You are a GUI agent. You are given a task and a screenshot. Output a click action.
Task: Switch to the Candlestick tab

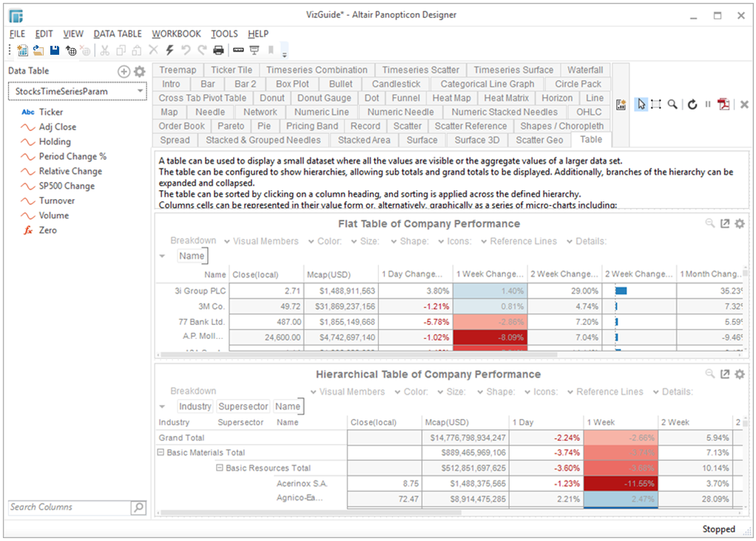(x=396, y=84)
